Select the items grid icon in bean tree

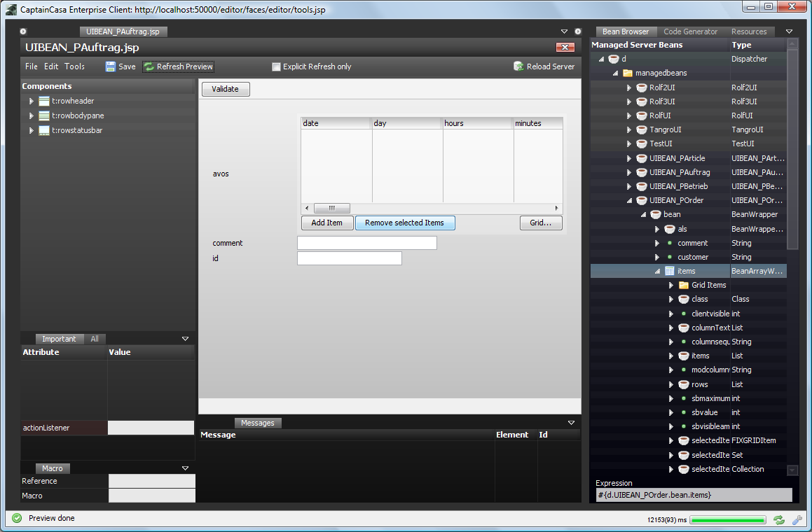(670, 271)
